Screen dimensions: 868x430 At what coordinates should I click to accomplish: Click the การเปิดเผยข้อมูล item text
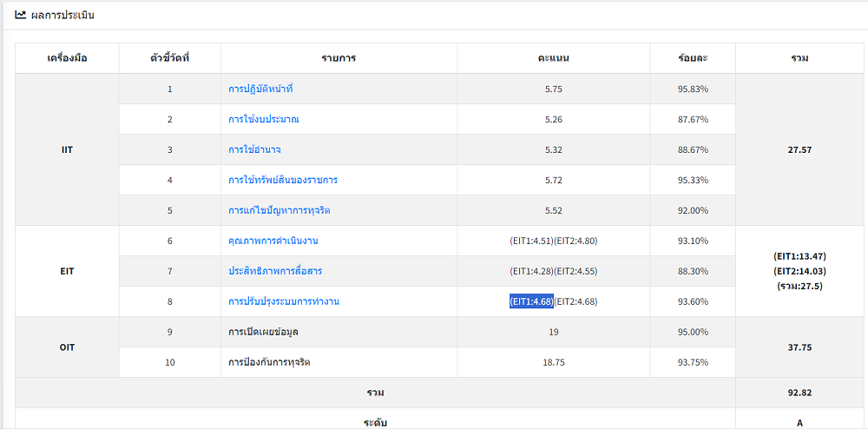[264, 333]
